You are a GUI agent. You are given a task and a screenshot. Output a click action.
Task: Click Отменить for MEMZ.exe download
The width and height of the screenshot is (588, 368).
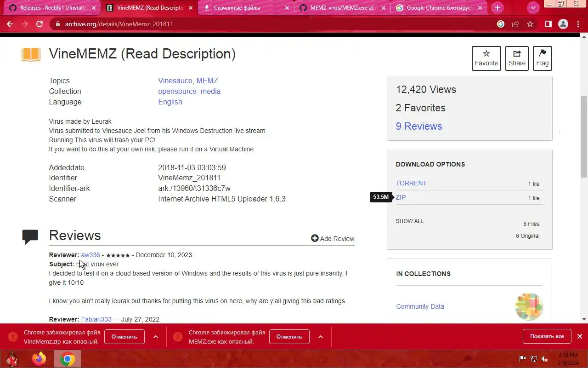pos(289,336)
